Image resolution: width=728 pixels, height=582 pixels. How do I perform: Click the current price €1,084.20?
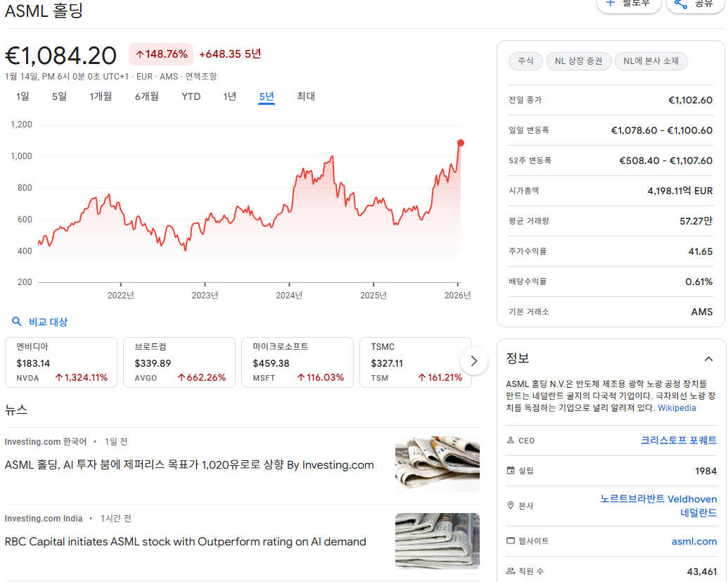click(x=60, y=56)
